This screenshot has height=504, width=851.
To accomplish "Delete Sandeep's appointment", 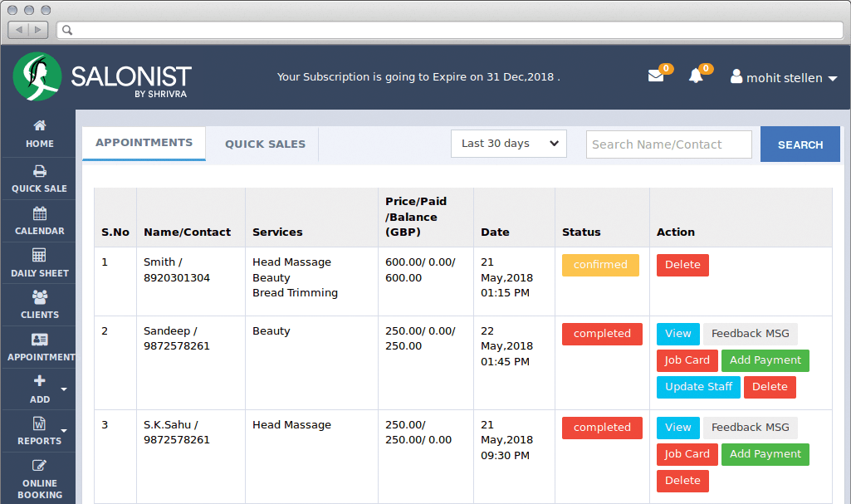I will coord(770,388).
